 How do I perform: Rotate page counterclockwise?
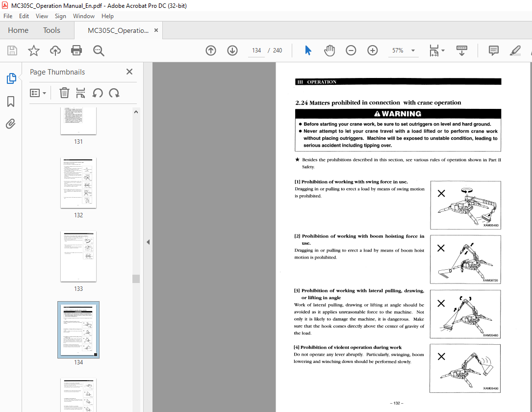(98, 93)
